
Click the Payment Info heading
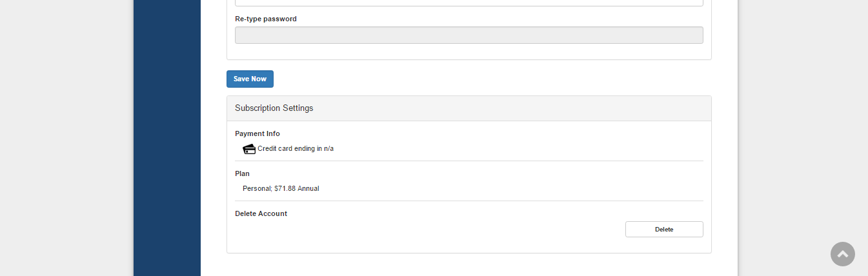click(257, 133)
